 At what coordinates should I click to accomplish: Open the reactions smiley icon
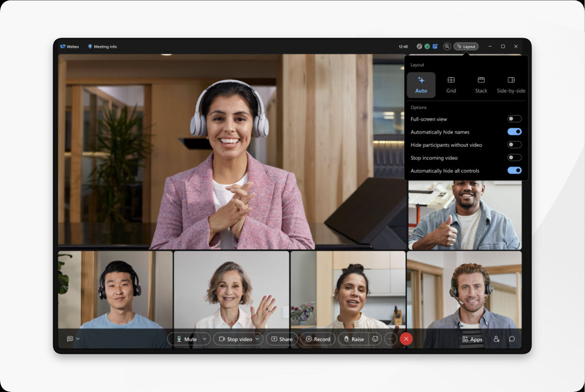click(375, 339)
